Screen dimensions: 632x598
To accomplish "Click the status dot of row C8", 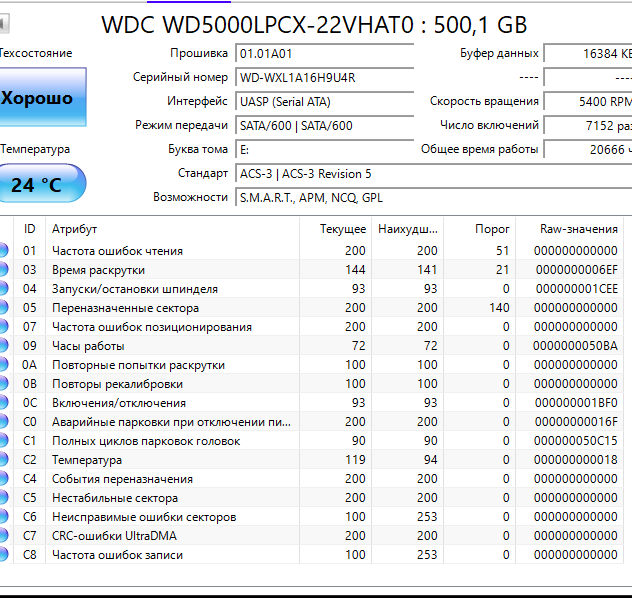I will 3,554.
